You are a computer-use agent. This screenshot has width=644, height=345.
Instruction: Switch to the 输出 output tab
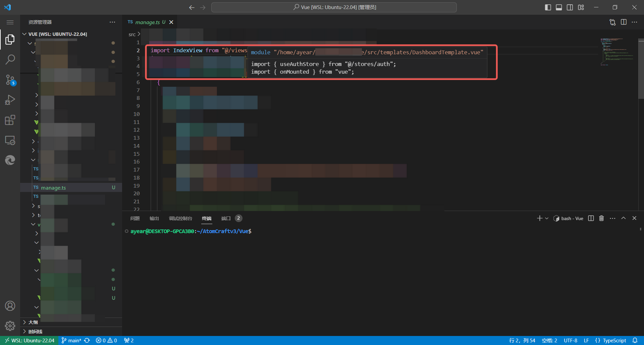(x=154, y=218)
